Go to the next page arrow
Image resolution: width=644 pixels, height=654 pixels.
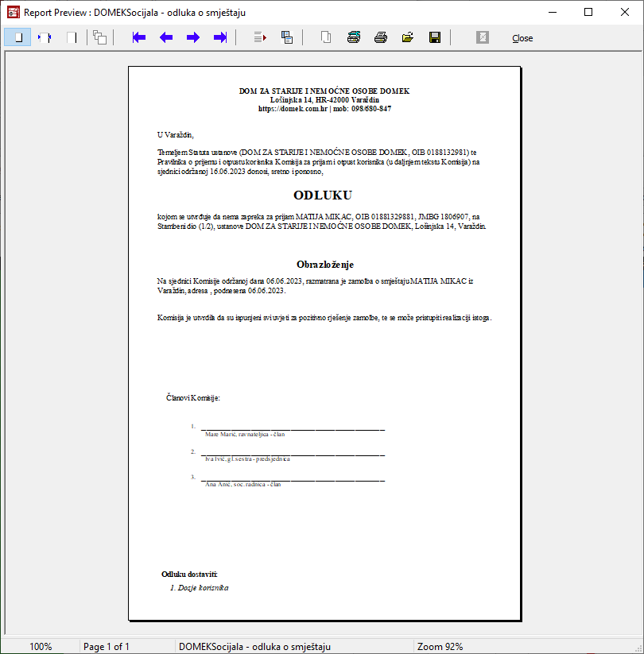click(193, 37)
